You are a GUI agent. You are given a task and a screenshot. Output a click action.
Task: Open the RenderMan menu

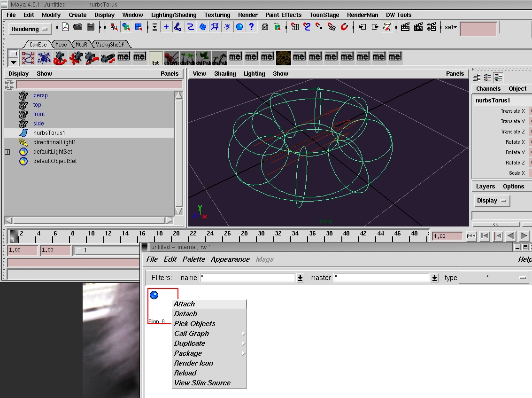pos(362,15)
